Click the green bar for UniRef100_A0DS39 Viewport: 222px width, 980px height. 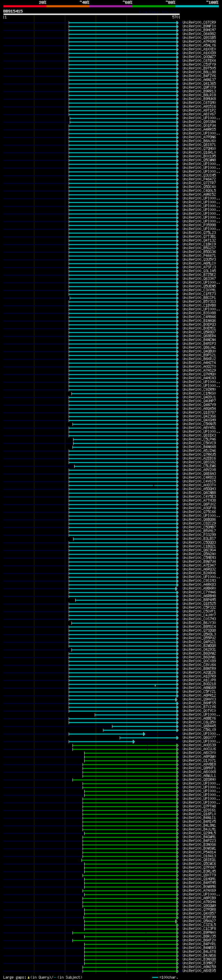tap(125, 745)
